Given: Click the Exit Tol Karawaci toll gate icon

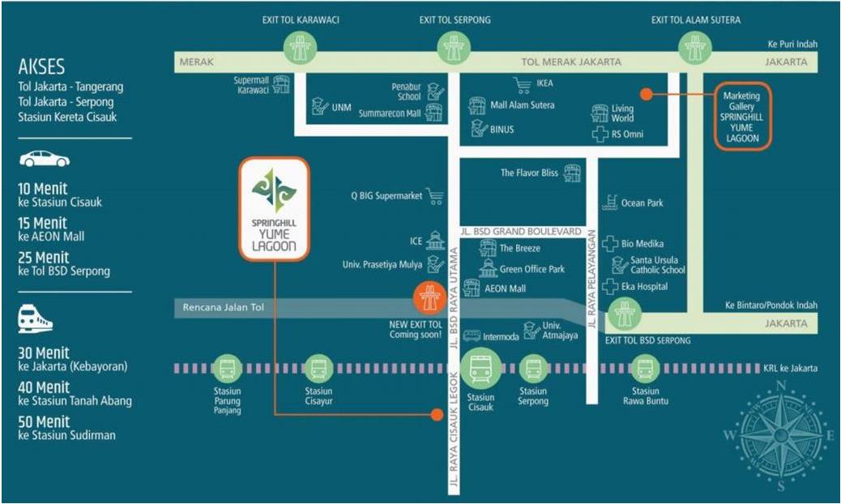Looking at the screenshot, I should 300,48.
